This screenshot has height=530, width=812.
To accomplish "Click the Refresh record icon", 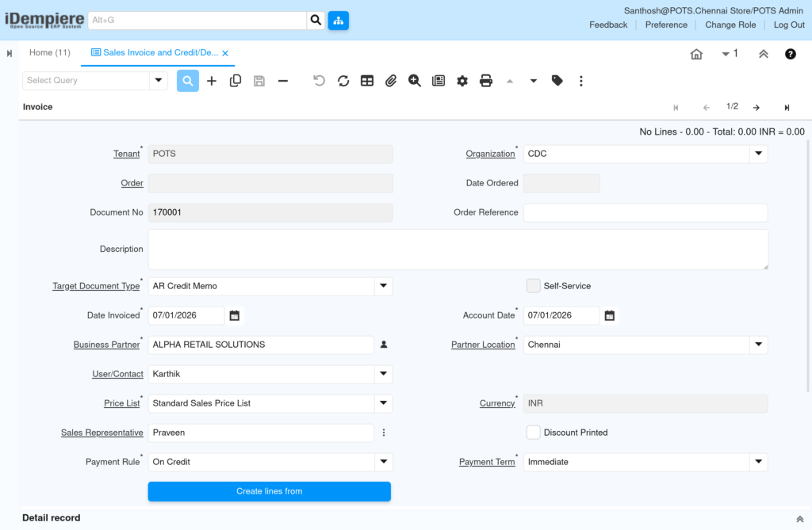I will [x=343, y=81].
